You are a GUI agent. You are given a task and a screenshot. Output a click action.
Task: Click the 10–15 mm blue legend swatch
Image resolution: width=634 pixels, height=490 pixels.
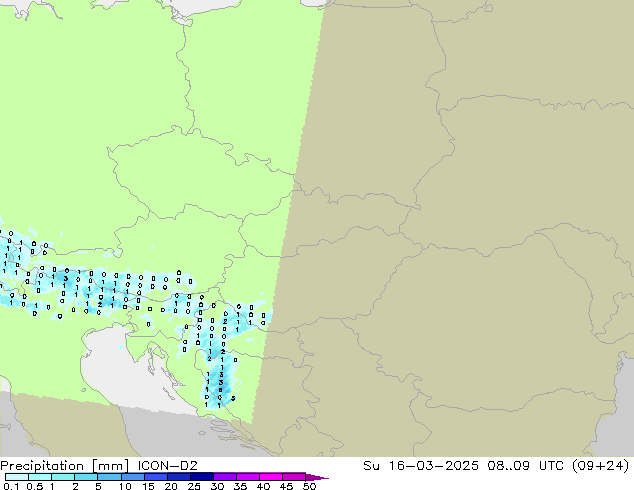coord(132,477)
